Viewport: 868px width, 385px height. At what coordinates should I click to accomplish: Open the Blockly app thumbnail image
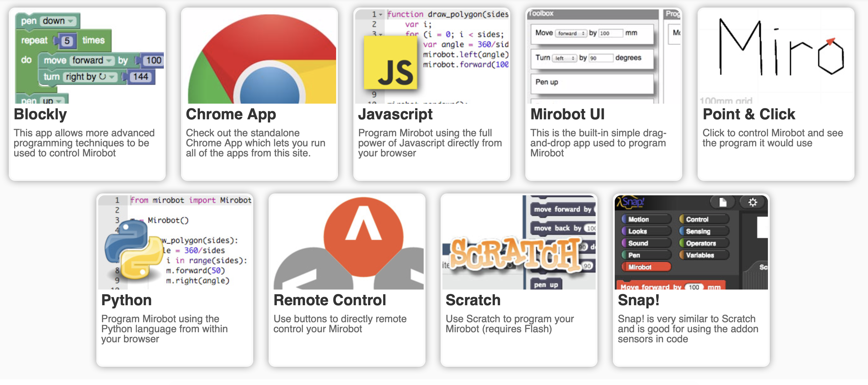click(x=89, y=57)
